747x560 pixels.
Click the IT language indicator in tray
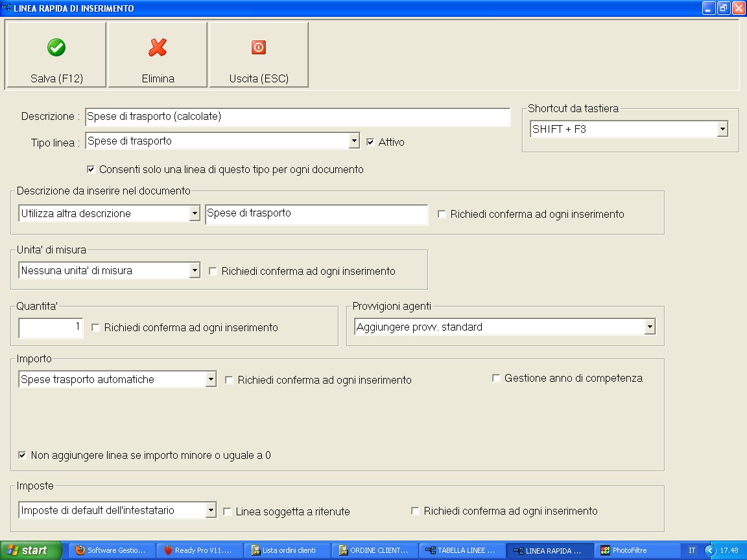pyautogui.click(x=692, y=550)
